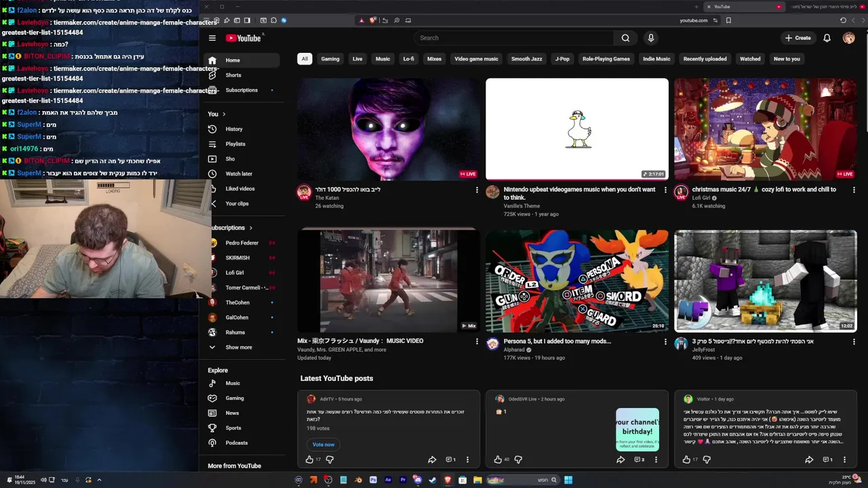Viewport: 868px width, 488px height.
Task: Bookmark page in browser address bar
Action: pyautogui.click(x=728, y=20)
